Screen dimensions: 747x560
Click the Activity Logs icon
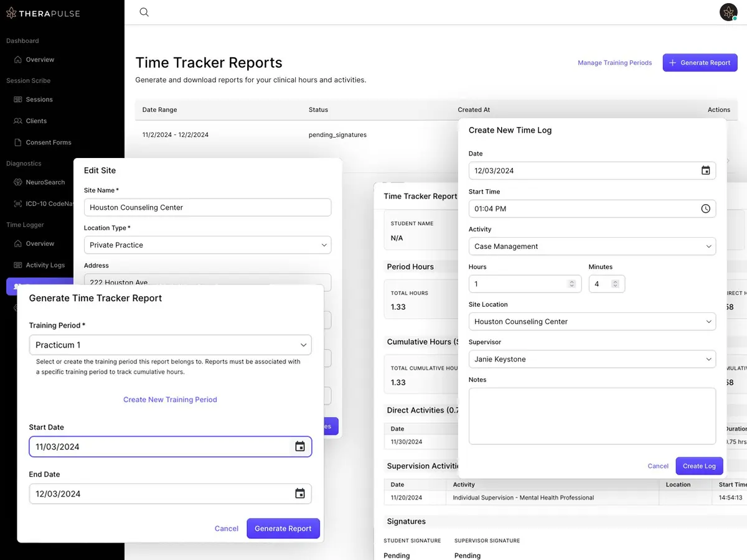point(18,265)
